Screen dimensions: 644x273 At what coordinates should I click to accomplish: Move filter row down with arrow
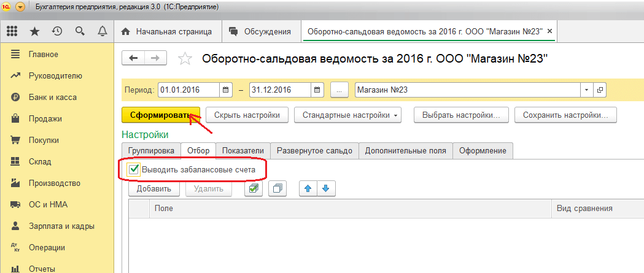coord(325,189)
